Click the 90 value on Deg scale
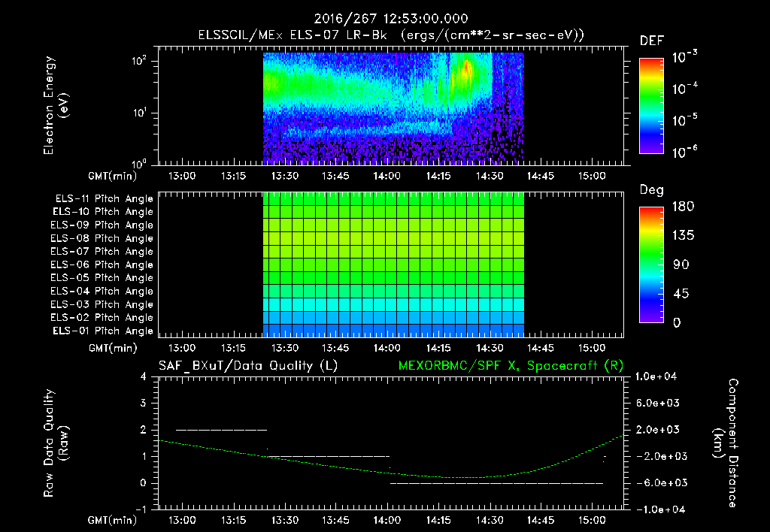 [x=681, y=264]
